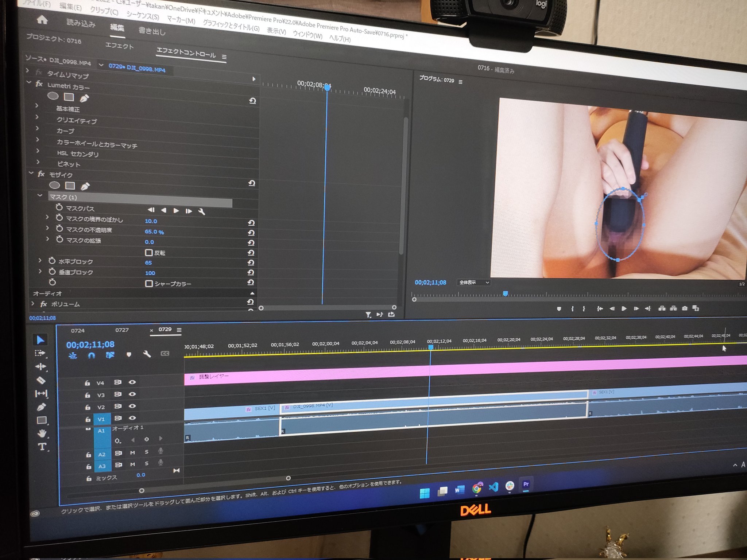Open timeline display settings wrench

coord(147,354)
